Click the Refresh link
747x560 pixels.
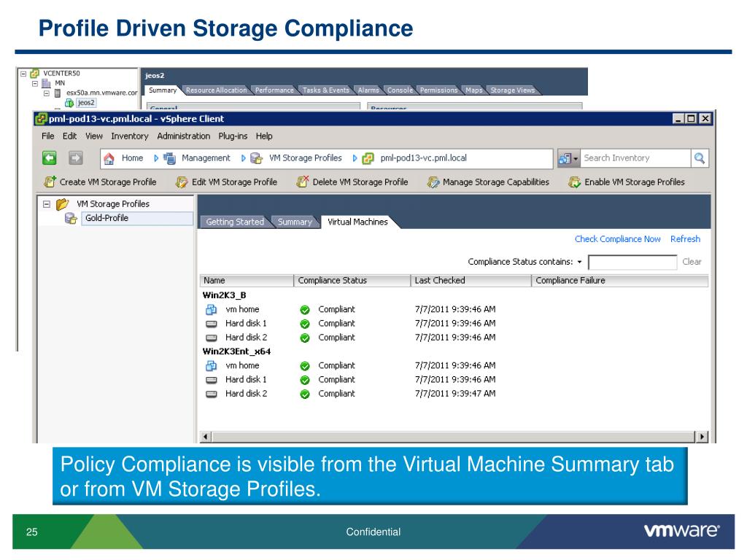685,239
